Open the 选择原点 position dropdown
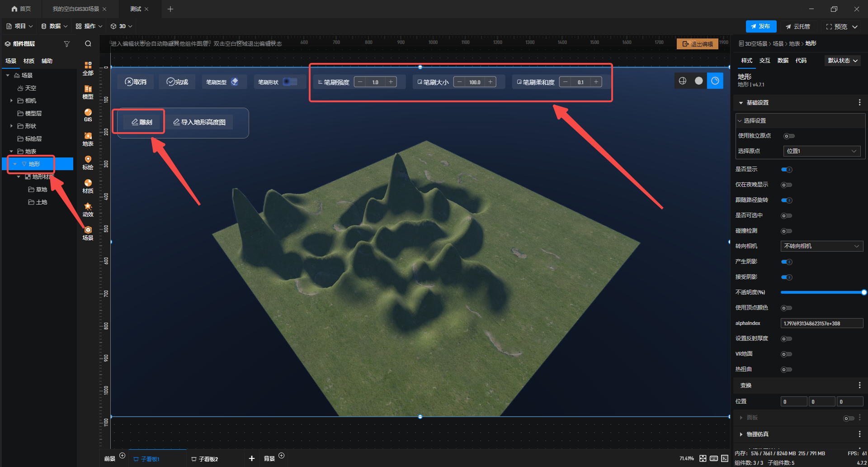Image resolution: width=868 pixels, height=467 pixels. [821, 151]
